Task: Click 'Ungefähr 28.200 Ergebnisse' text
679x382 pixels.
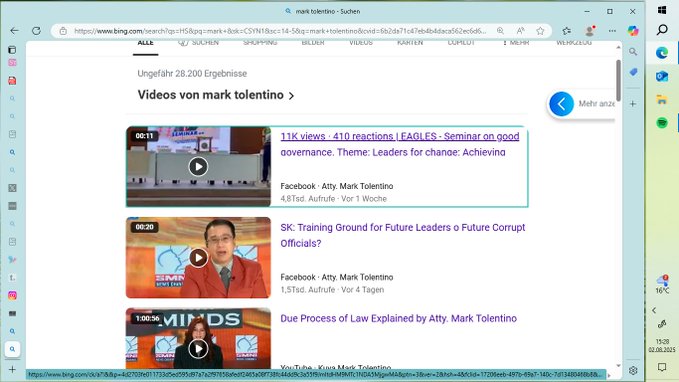Action: point(192,74)
